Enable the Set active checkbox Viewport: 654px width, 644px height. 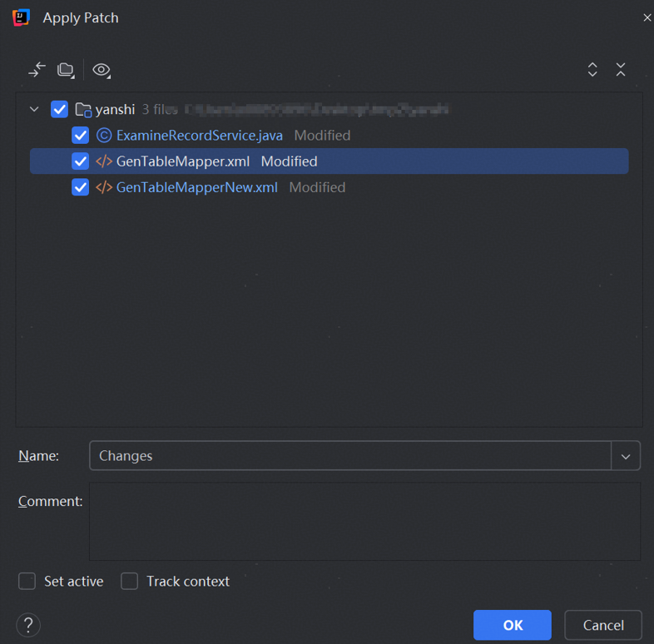[x=27, y=582]
